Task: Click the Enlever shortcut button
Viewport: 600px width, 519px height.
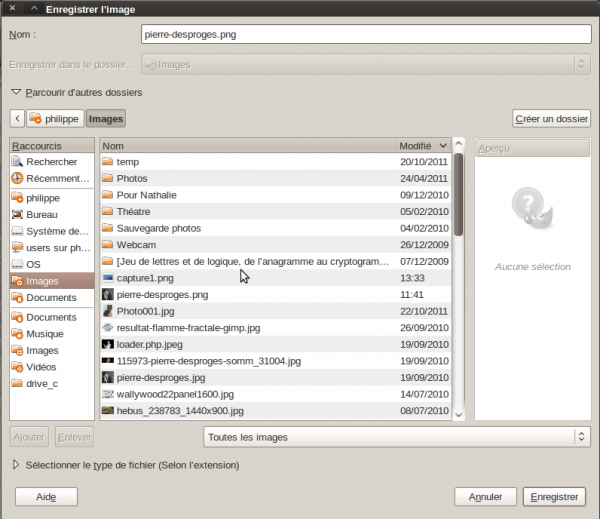Action: (75, 437)
